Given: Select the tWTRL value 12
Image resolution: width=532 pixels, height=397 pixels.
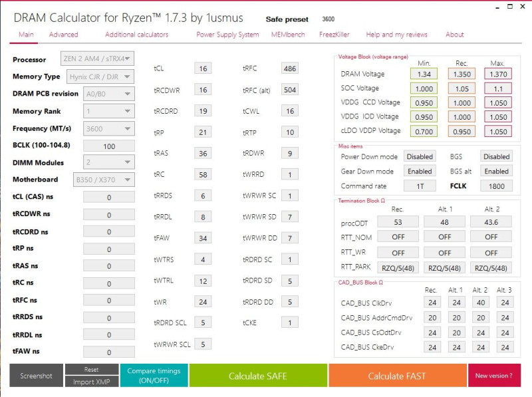Looking at the screenshot, I should coord(203,281).
